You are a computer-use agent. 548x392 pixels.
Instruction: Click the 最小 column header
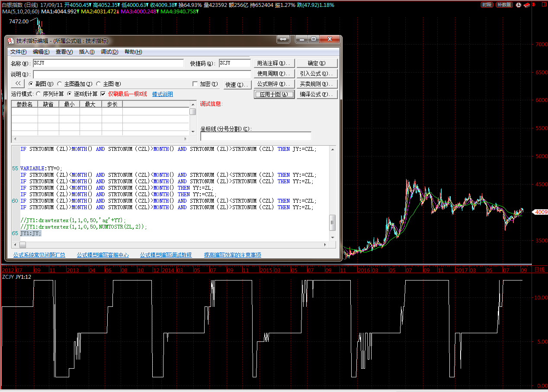point(69,104)
